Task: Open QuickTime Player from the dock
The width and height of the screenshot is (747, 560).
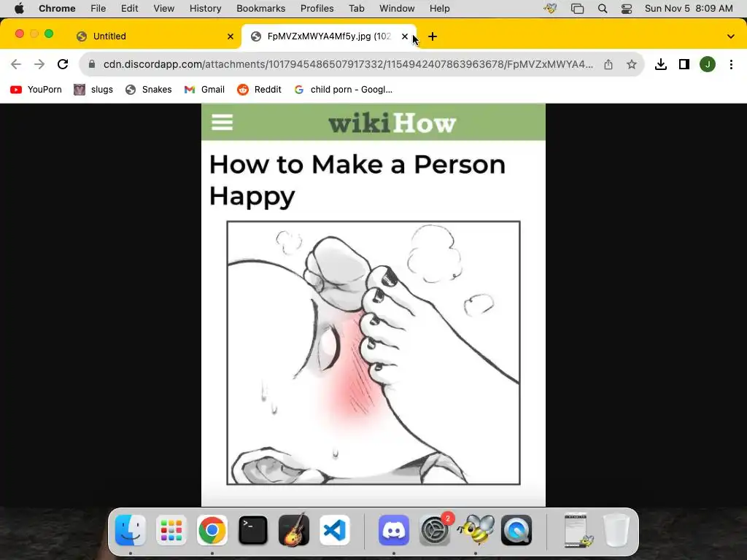Action: [x=516, y=530]
